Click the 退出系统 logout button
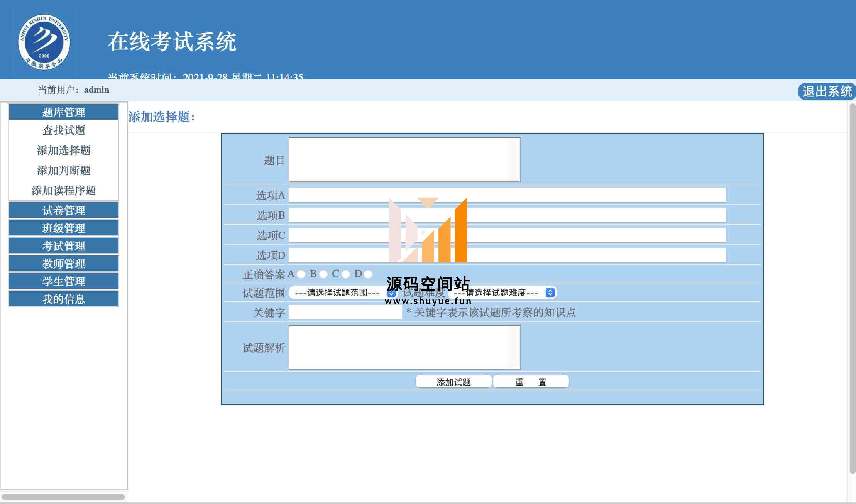The height and width of the screenshot is (504, 856). point(826,91)
